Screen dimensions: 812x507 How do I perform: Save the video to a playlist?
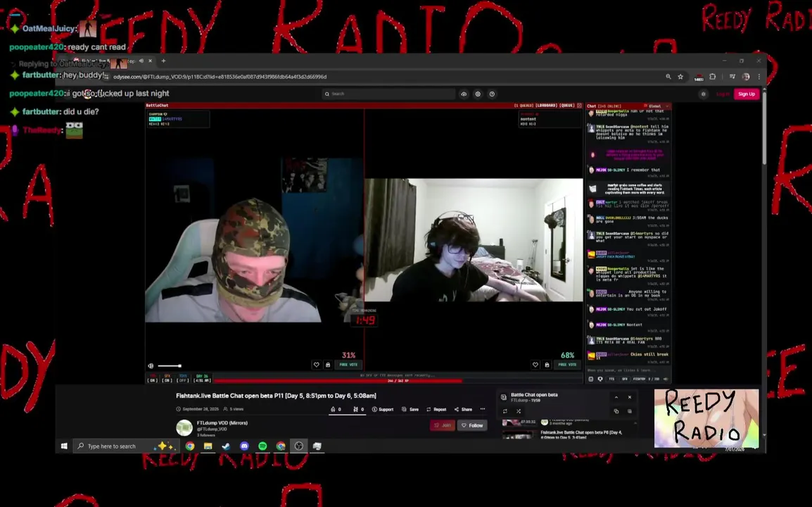click(410, 409)
